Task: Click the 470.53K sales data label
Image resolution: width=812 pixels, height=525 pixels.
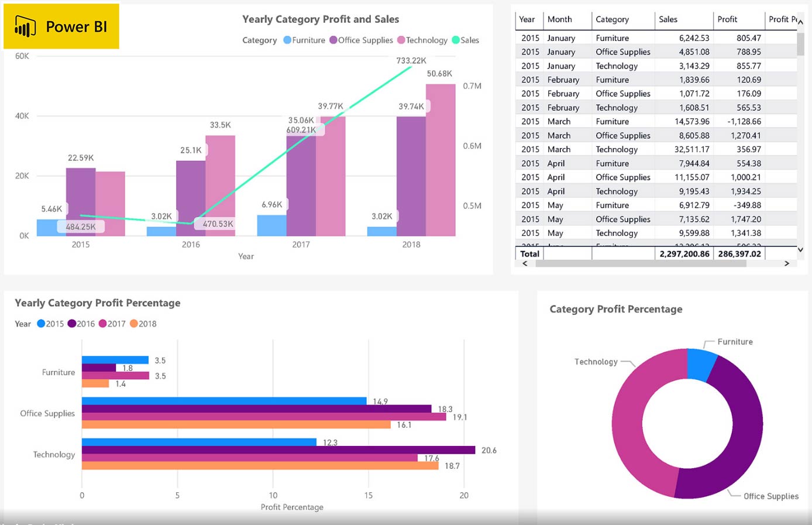Action: tap(218, 224)
